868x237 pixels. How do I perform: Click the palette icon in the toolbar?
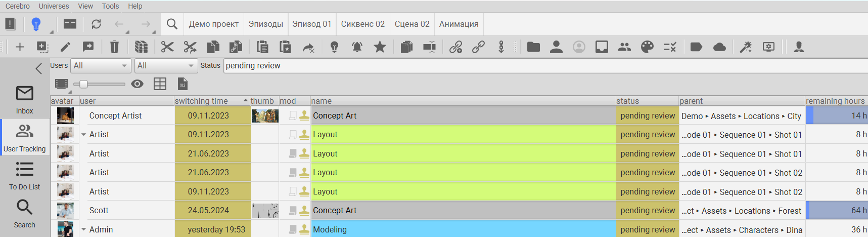tap(647, 47)
